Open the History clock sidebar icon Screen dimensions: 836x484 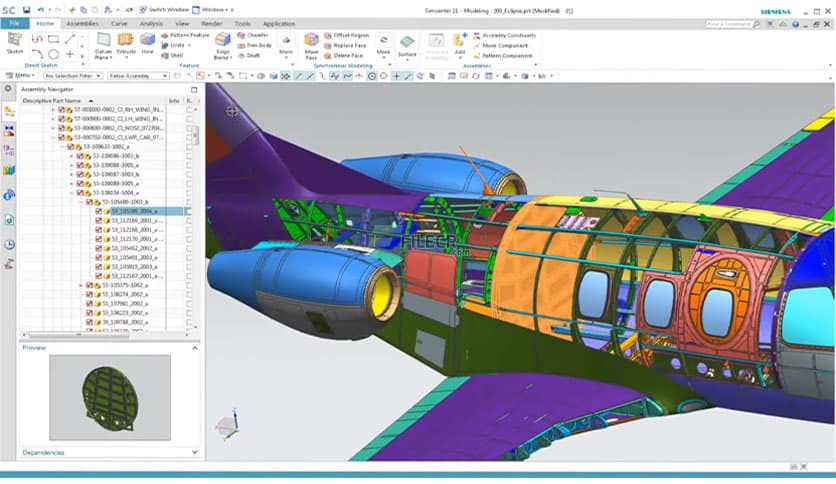9,245
